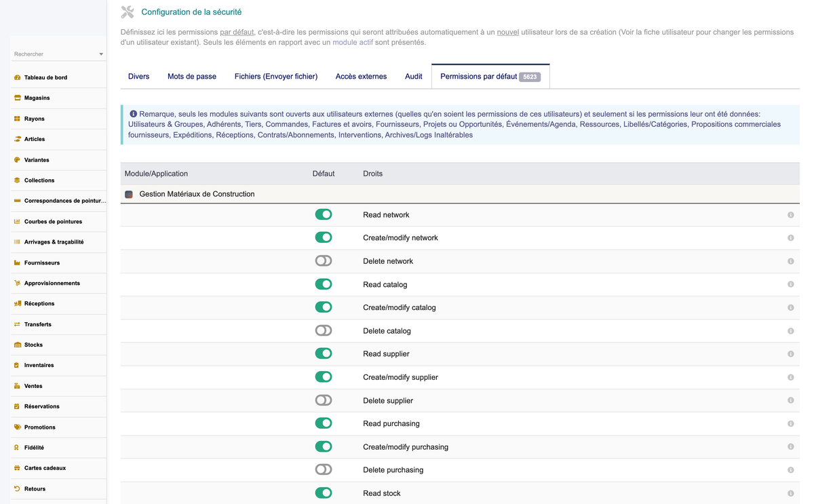Enable Delete supplier permission

tap(324, 400)
